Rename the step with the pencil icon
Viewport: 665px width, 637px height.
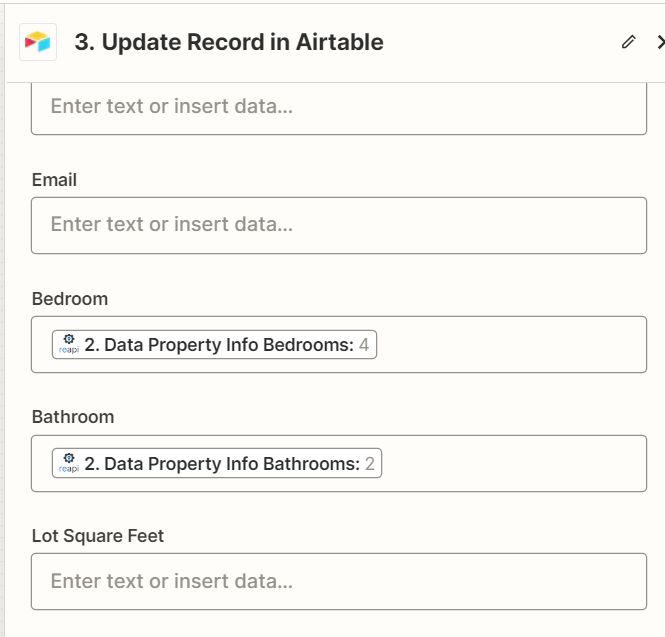coord(629,42)
